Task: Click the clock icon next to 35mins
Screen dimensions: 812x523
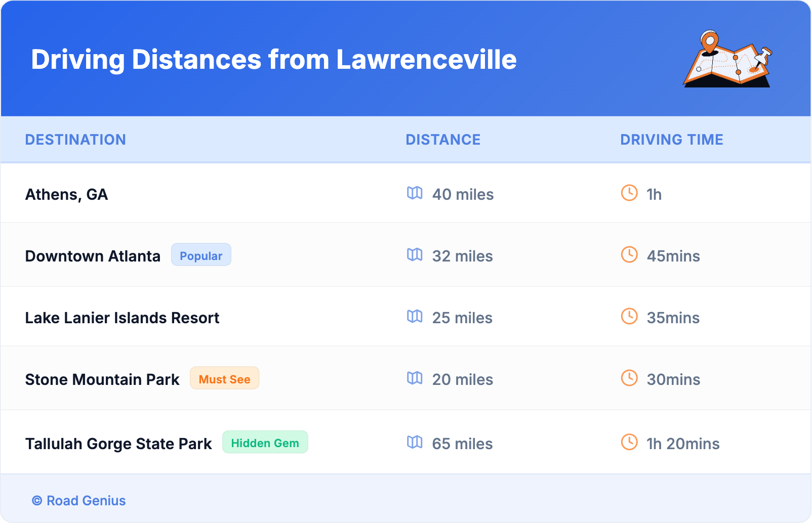Action: [x=629, y=317]
